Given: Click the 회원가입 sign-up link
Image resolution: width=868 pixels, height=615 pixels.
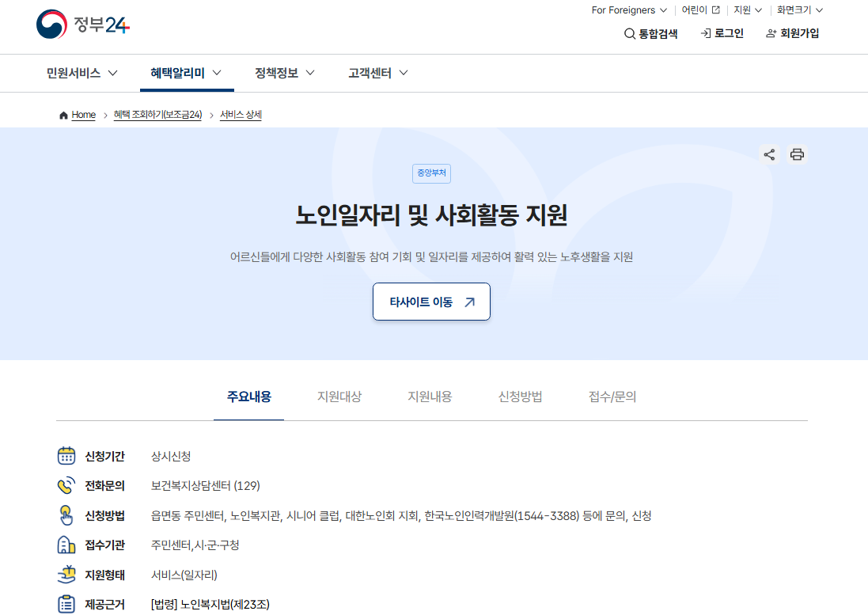Looking at the screenshot, I should pyautogui.click(x=792, y=33).
